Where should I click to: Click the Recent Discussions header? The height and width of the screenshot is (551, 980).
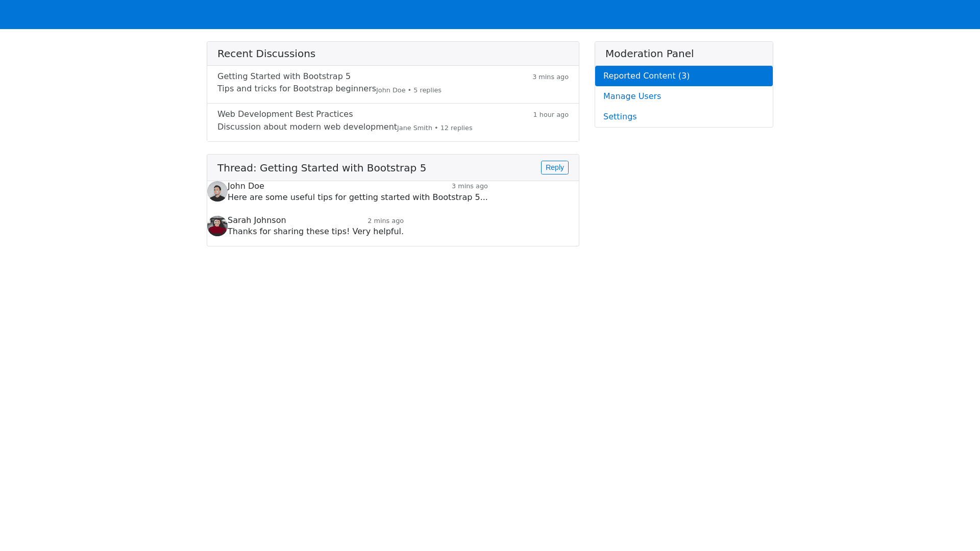coord(266,54)
